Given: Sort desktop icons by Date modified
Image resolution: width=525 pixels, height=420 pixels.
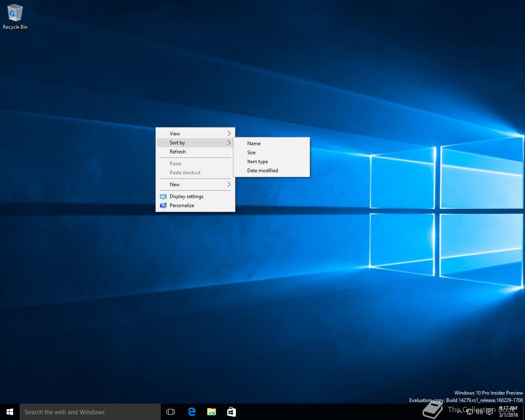Looking at the screenshot, I should click(272, 170).
